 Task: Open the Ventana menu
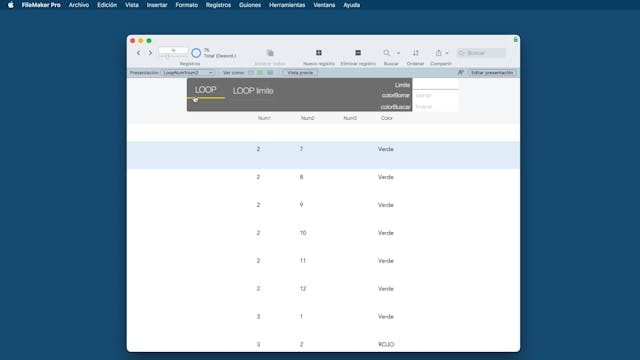coord(324,5)
